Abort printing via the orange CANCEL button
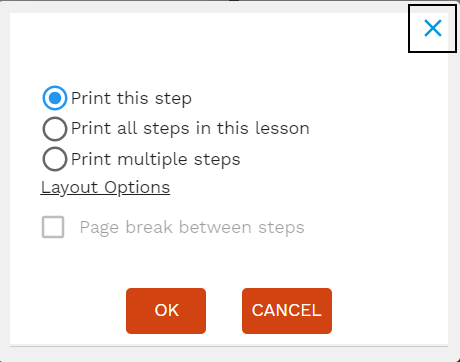Image resolution: width=460 pixels, height=362 pixels. (287, 311)
